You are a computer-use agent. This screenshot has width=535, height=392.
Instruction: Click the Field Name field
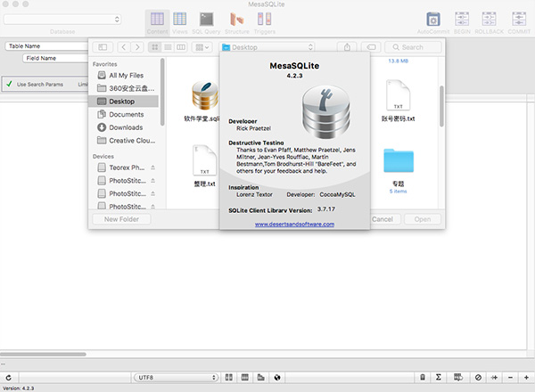click(x=55, y=58)
